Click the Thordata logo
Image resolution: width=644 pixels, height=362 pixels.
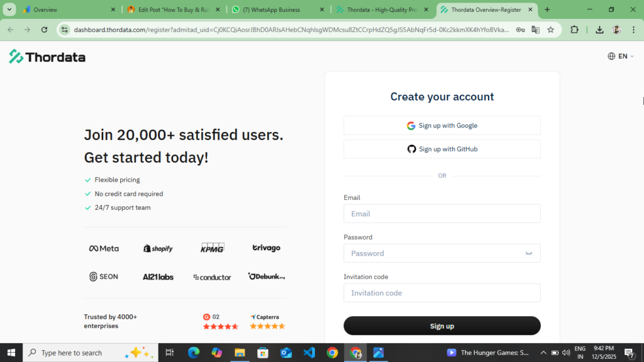coord(47,57)
